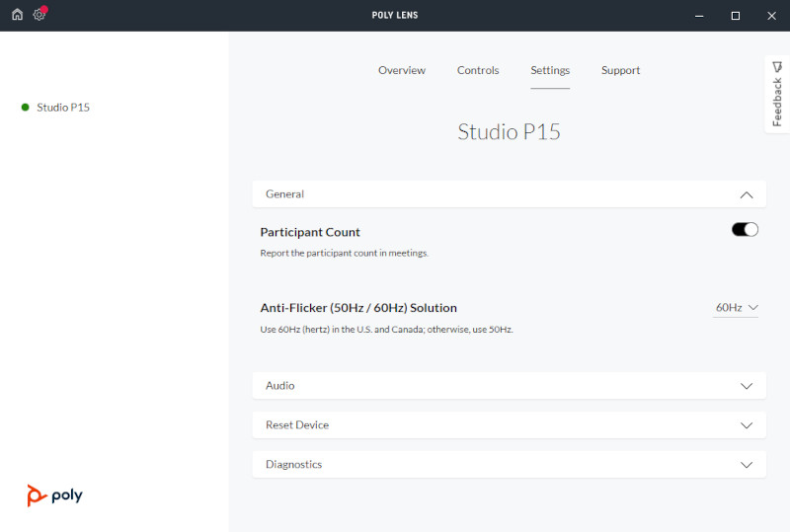Click the Anti-Flicker (50Hz / 60Hz) Solution label
This screenshot has width=790, height=532.
(358, 308)
